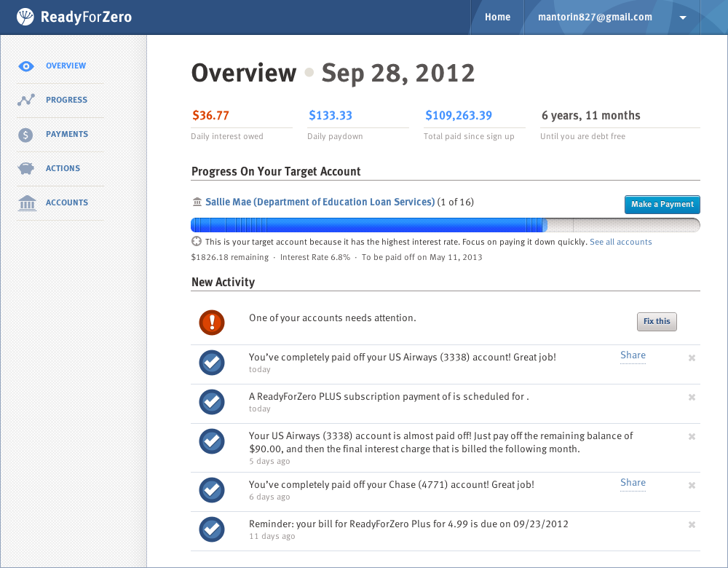Click the ReadyForZero logo icon

click(25, 17)
